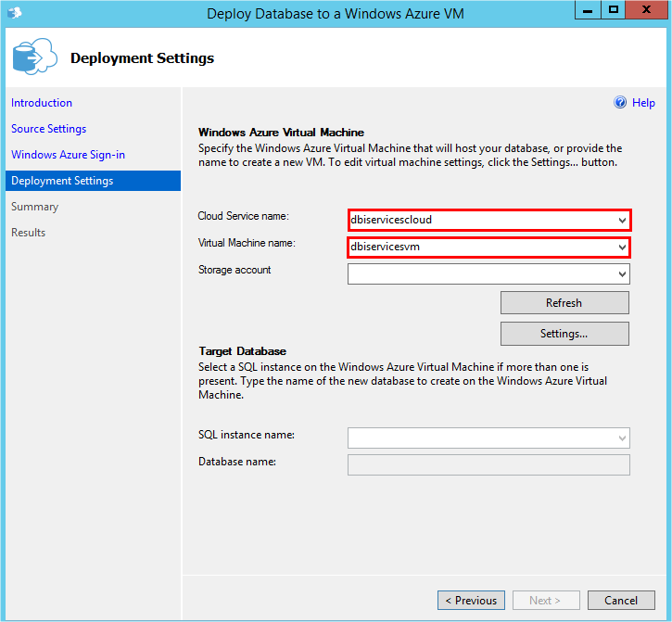
Task: Maximize the wizard window
Action: tap(614, 10)
